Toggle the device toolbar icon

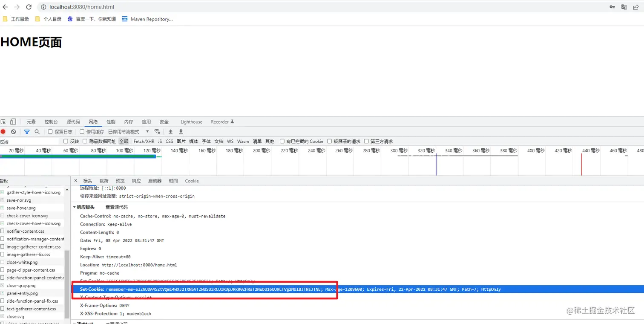(13, 121)
